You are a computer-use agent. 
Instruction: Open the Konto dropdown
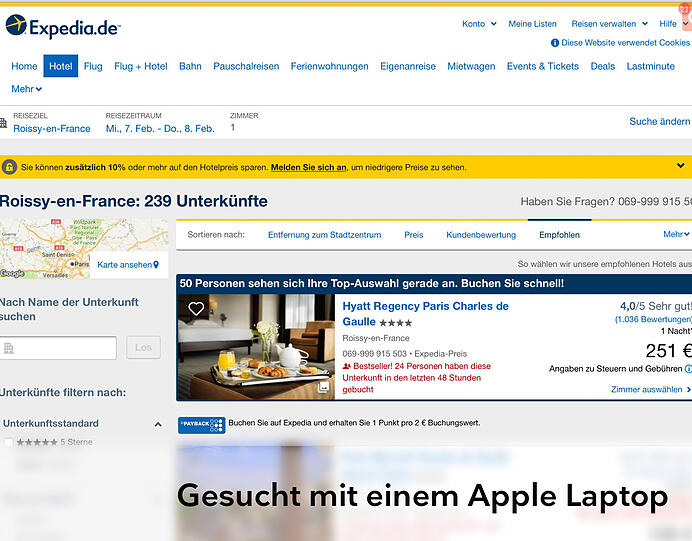(479, 24)
